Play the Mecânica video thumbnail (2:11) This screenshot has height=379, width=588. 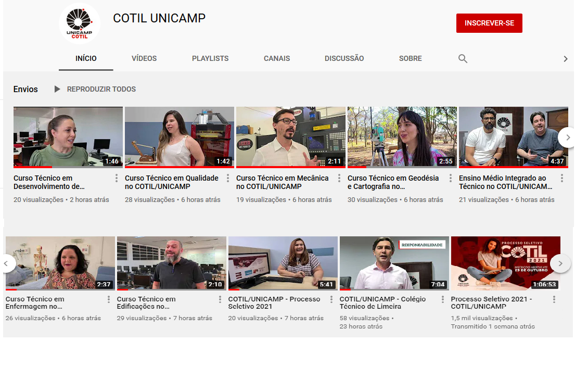(x=291, y=137)
